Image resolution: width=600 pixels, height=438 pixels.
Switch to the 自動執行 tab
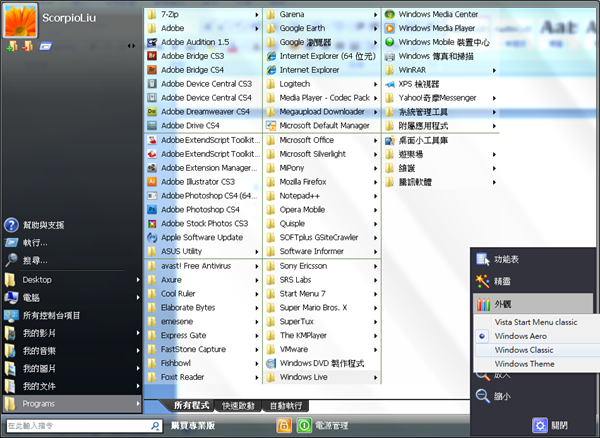click(285, 406)
